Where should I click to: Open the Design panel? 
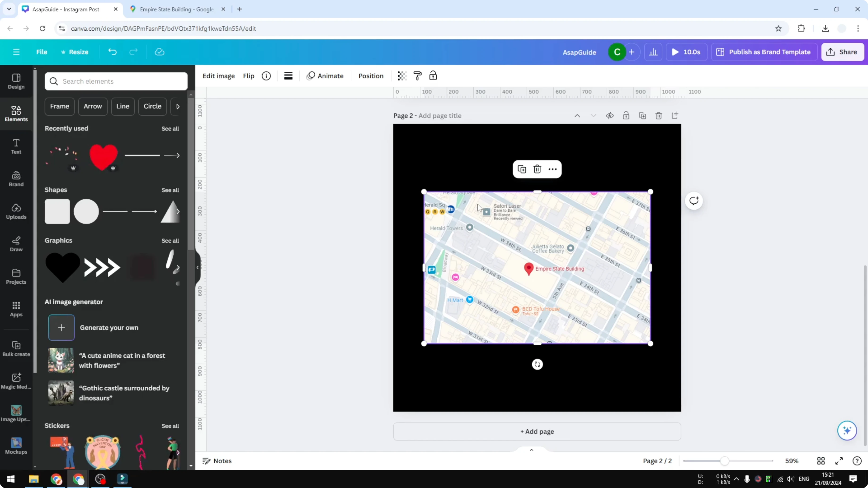pos(16,82)
